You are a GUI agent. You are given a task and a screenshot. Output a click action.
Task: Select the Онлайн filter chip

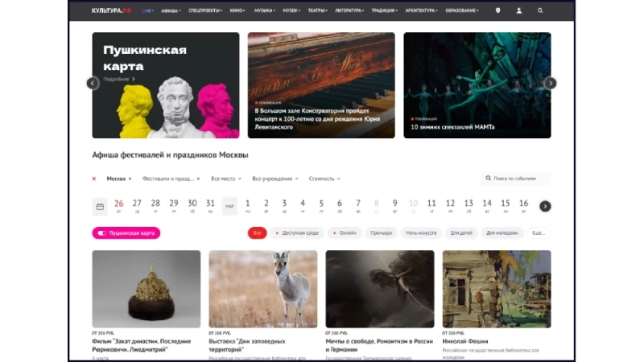point(345,233)
